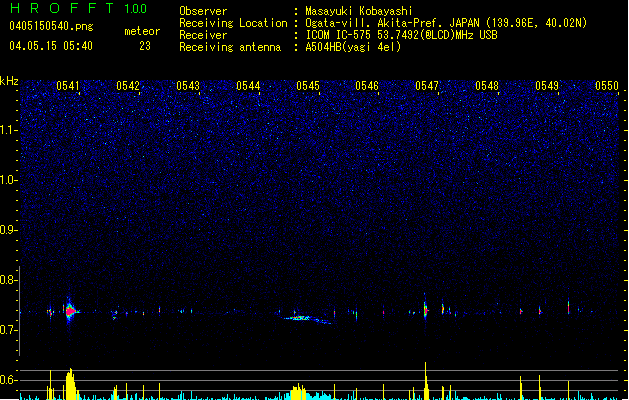Click the 0547 time marker
629x400 pixels.
427,86
